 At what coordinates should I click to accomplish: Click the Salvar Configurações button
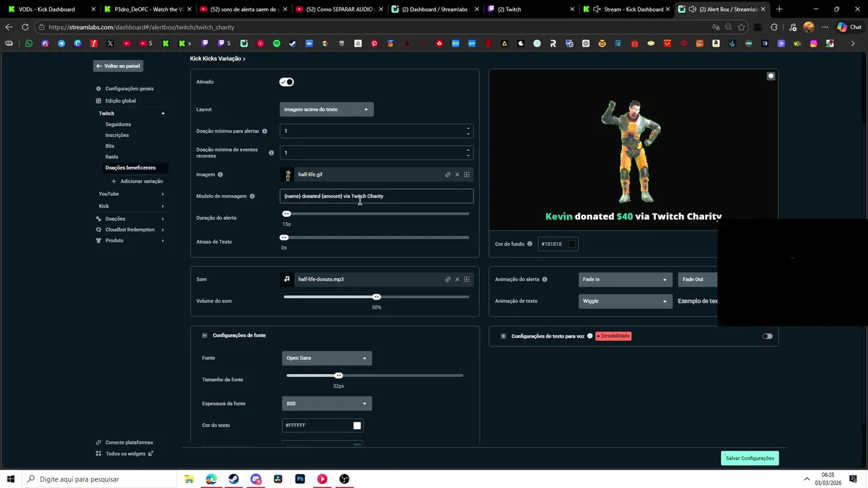(x=749, y=458)
